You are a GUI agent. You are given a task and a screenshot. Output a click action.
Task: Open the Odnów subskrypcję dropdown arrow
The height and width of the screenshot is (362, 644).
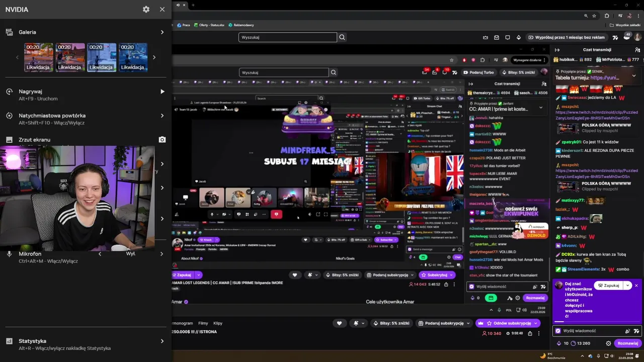[536, 323]
